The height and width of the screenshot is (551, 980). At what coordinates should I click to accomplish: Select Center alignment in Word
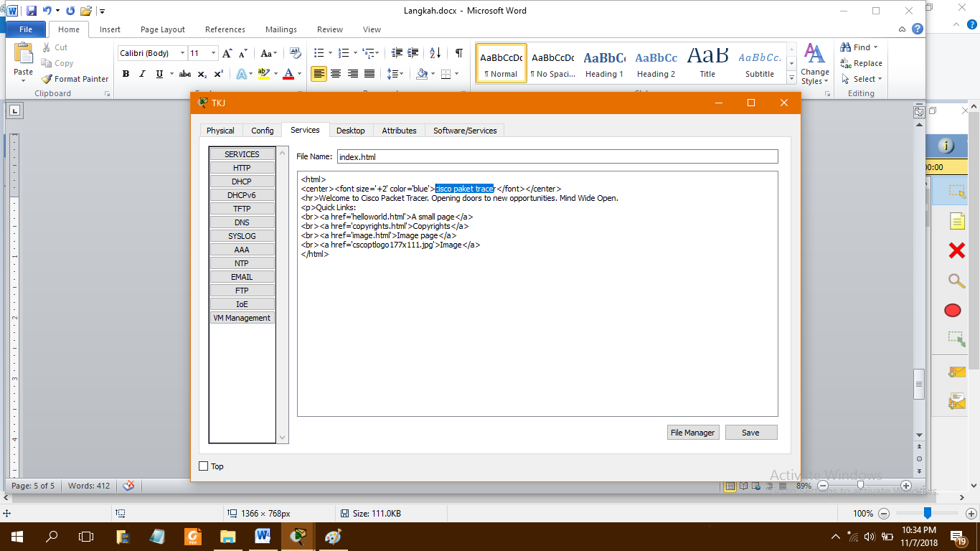pos(336,74)
